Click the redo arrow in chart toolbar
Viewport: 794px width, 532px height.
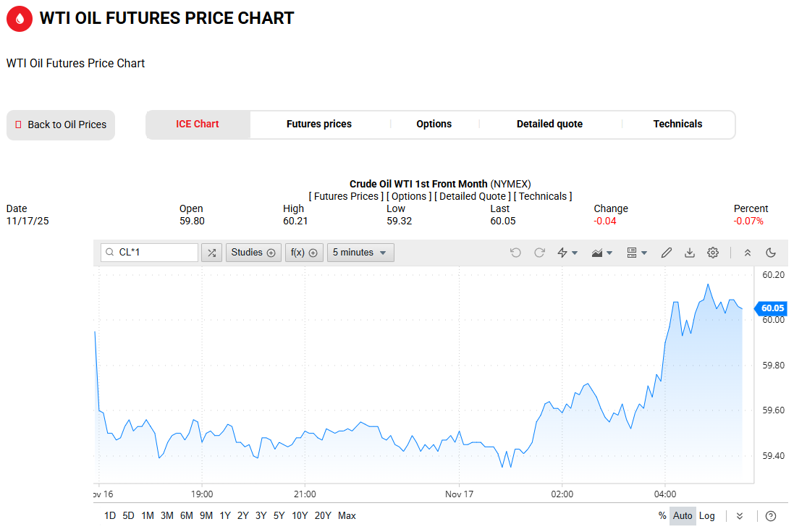(539, 253)
